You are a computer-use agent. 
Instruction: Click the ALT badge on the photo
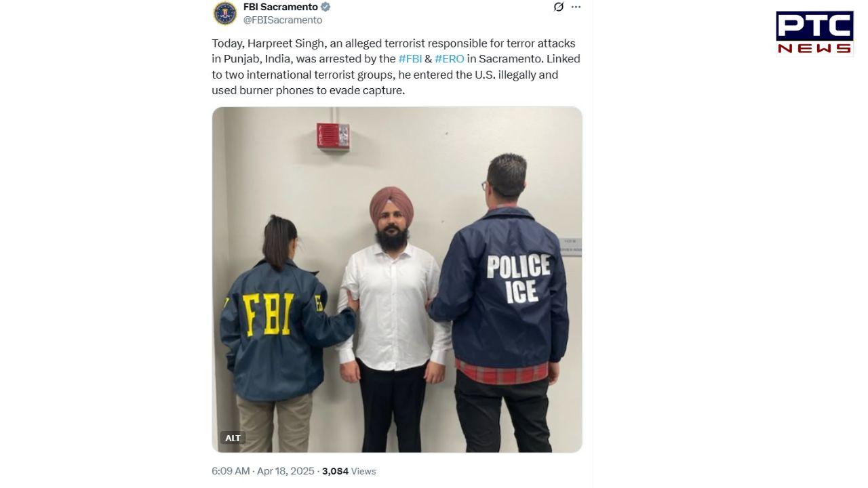pyautogui.click(x=233, y=438)
